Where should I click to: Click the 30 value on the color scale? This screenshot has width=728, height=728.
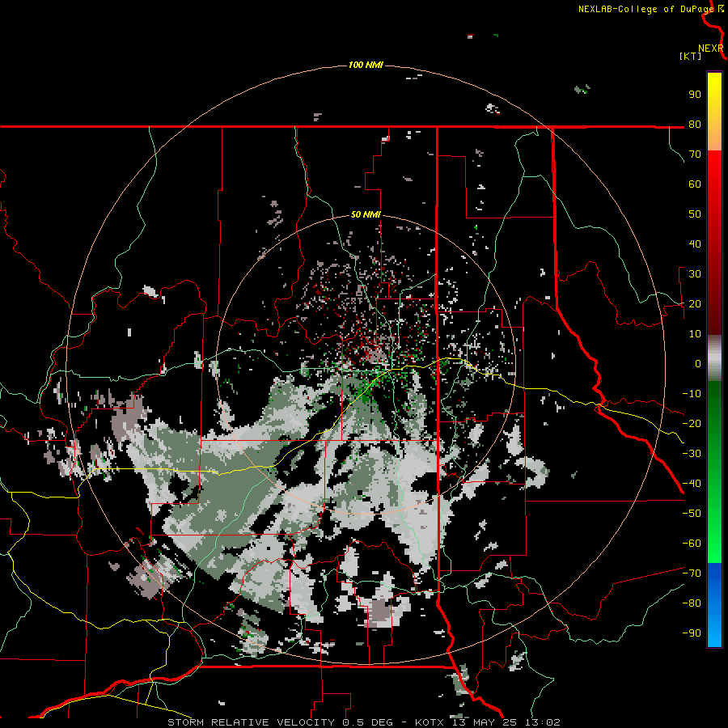pos(695,274)
